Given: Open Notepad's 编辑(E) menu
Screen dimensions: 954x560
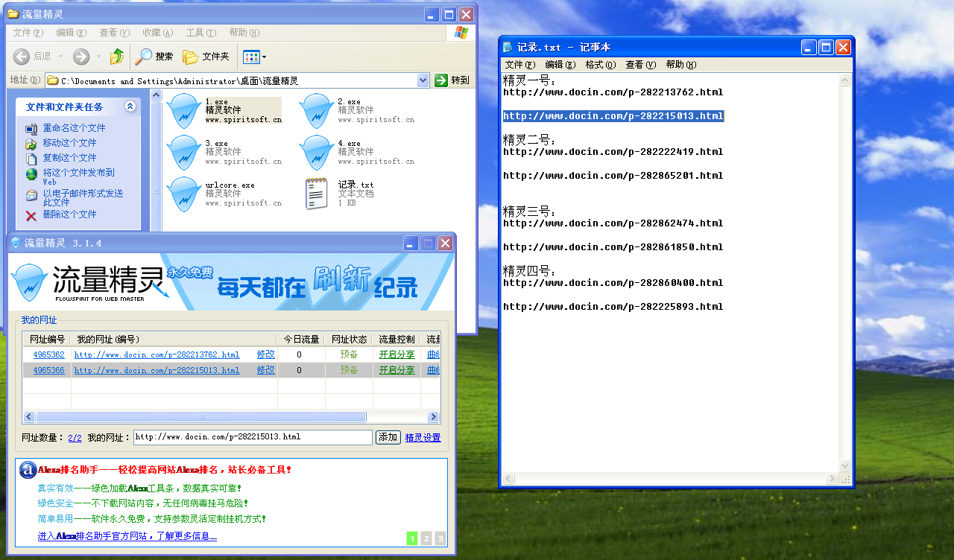Looking at the screenshot, I should pos(560,65).
